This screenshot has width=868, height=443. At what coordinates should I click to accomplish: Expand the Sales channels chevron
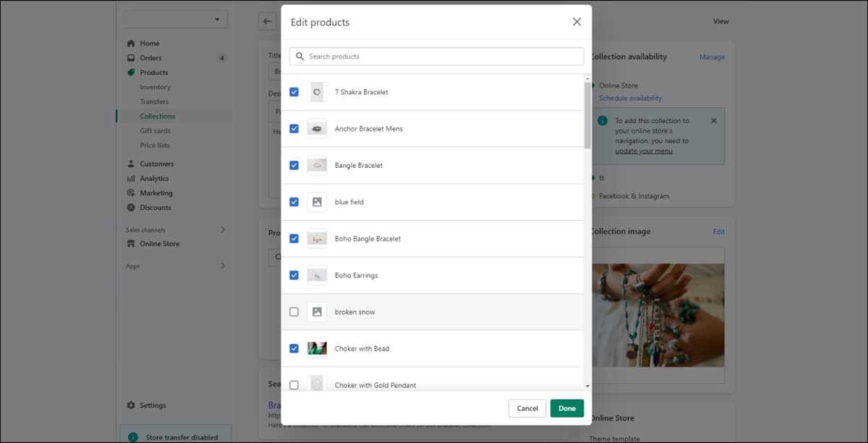[x=223, y=229]
